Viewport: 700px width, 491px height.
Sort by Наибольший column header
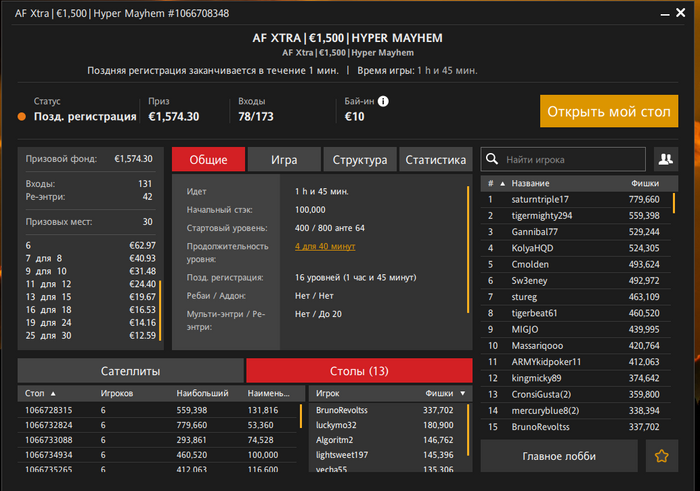tap(202, 393)
